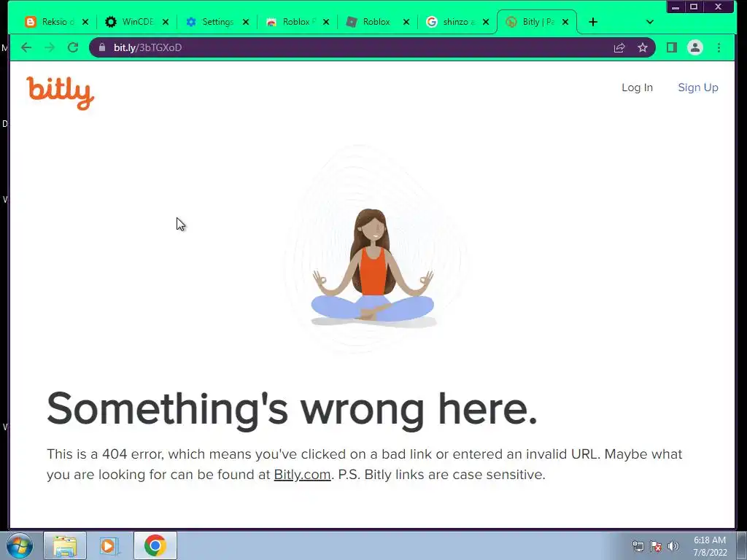Image resolution: width=747 pixels, height=560 pixels.
Task: Launch Windows Media Player from taskbar
Action: click(x=109, y=545)
